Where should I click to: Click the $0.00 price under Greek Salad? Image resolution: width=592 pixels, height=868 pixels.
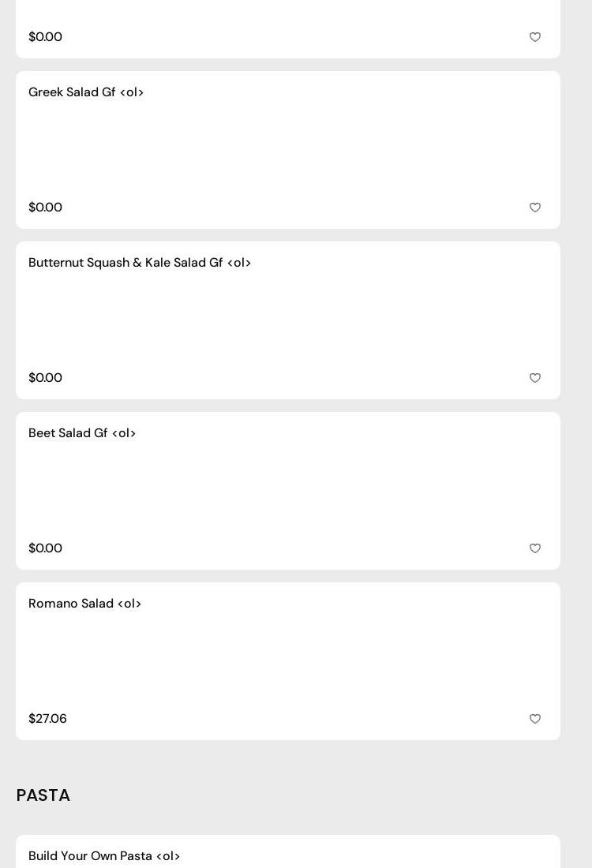point(45,208)
